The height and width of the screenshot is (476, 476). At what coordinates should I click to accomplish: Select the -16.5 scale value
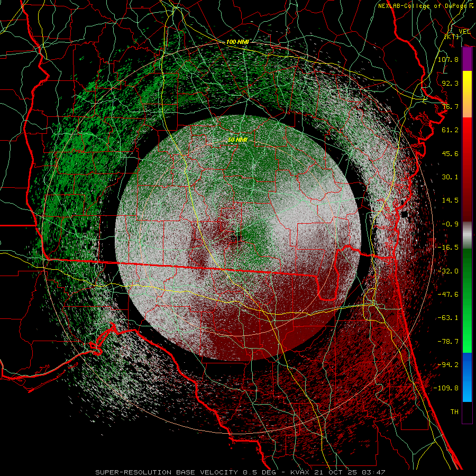tap(448, 248)
